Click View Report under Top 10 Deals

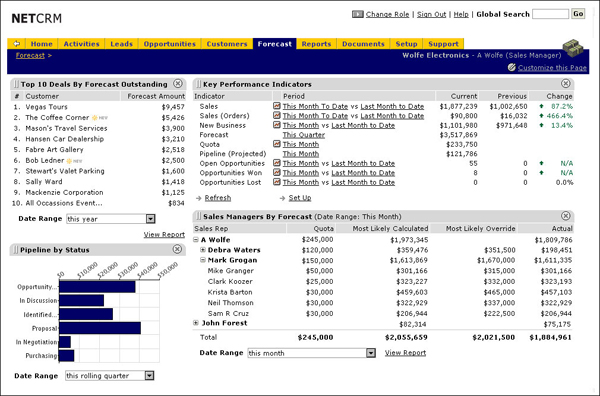(164, 235)
